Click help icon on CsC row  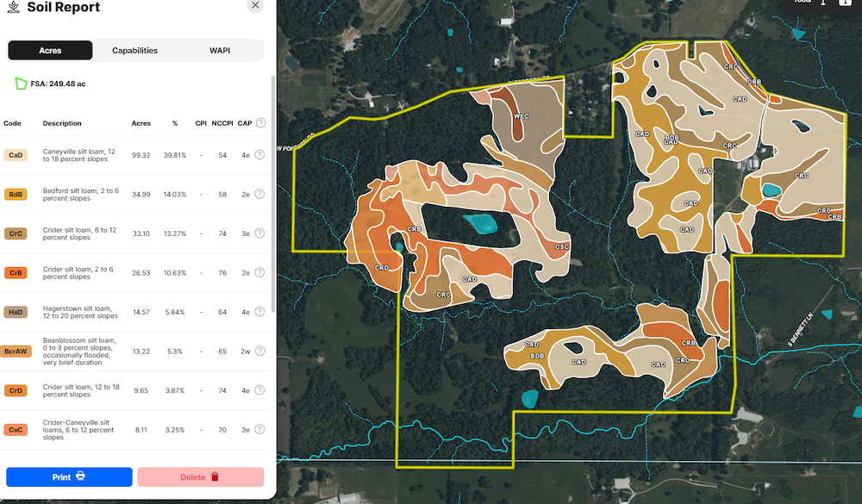click(259, 429)
